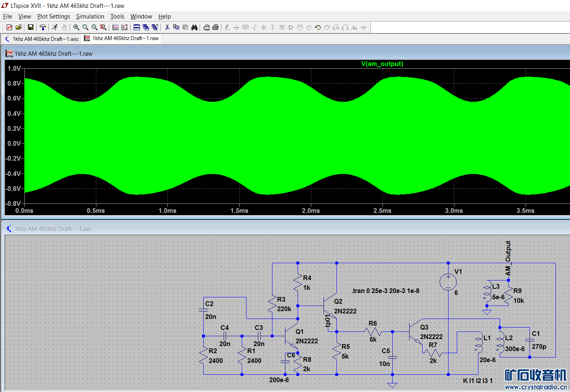570x392 pixels.
Task: Open the Control Panel hammer icon
Action: [43, 27]
